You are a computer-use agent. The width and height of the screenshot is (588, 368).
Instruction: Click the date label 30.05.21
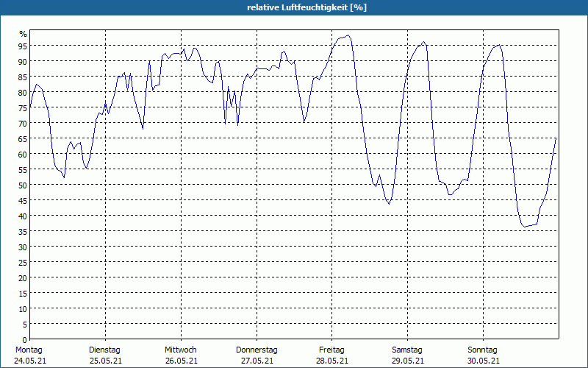(483, 361)
